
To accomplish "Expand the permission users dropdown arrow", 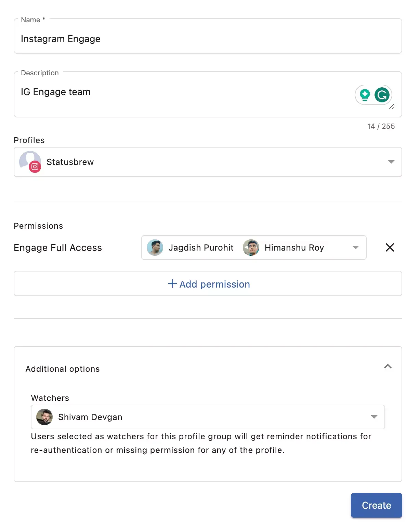I will click(x=356, y=248).
